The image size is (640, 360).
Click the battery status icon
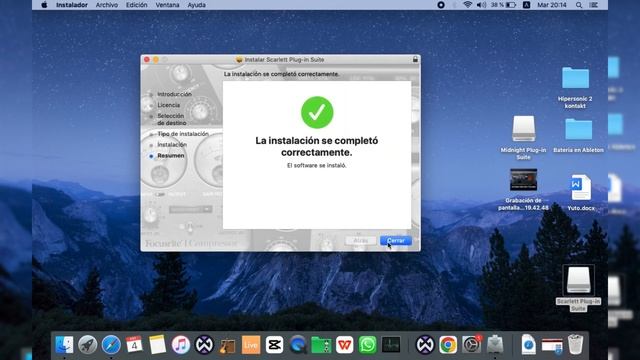[x=511, y=5]
